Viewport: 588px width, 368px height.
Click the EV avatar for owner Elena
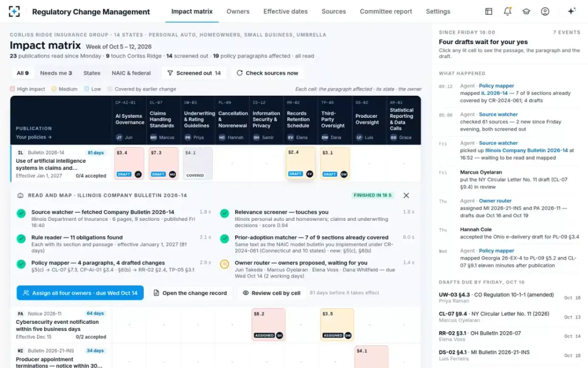[291, 137]
